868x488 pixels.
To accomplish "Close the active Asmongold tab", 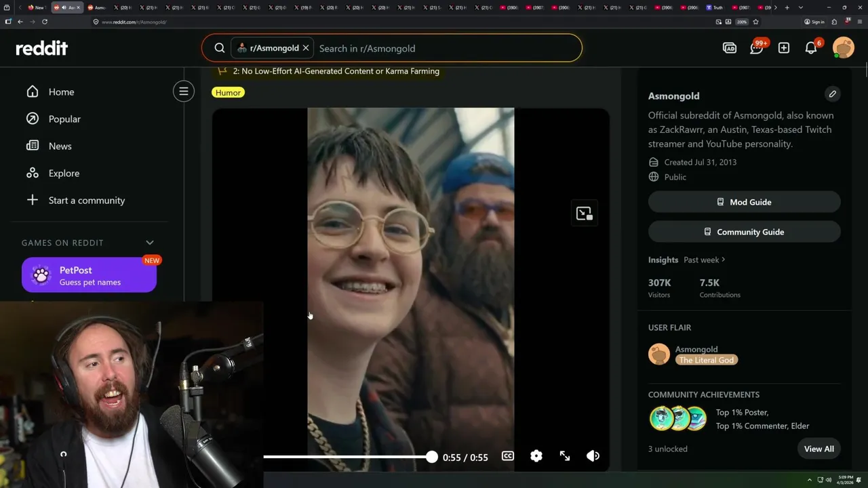I will tap(79, 7).
